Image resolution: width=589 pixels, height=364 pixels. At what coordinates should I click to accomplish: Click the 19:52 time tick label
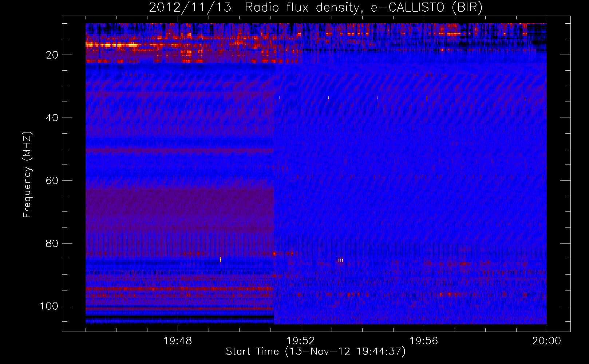point(301,341)
